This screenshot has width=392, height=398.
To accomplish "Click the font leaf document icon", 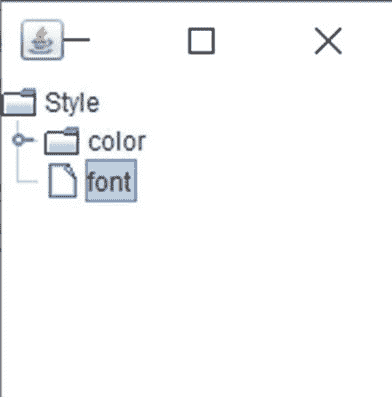I will tap(63, 181).
